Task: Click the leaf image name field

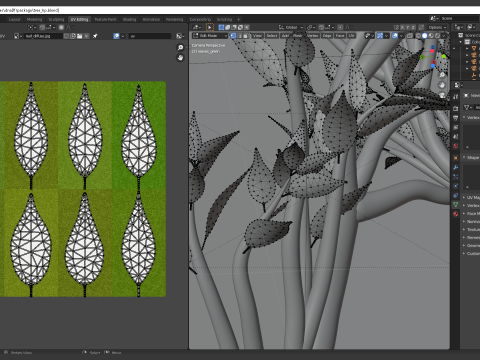Action: click(43, 36)
